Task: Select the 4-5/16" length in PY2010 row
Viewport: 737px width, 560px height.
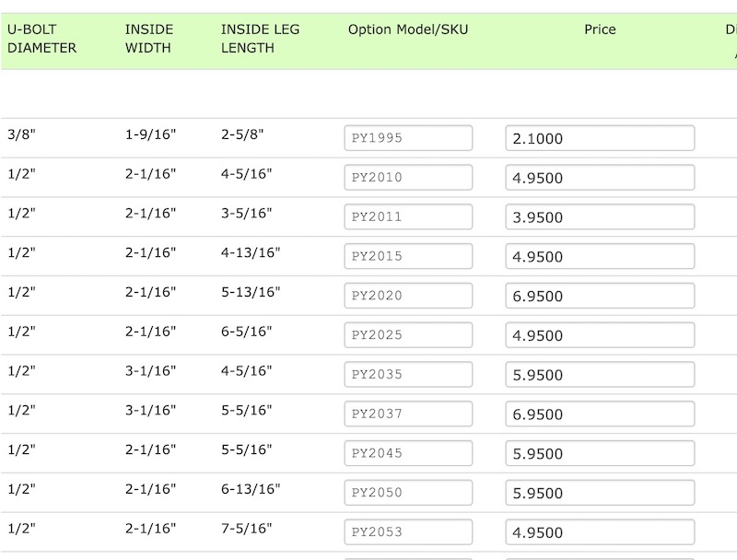Action: pos(246,174)
